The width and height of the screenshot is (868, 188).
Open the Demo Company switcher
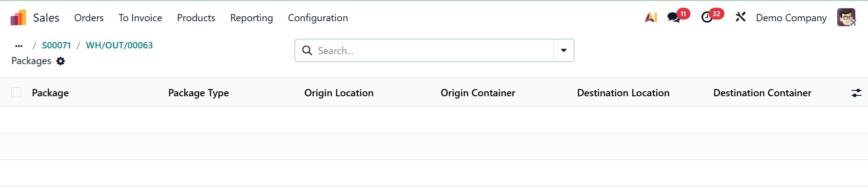791,18
